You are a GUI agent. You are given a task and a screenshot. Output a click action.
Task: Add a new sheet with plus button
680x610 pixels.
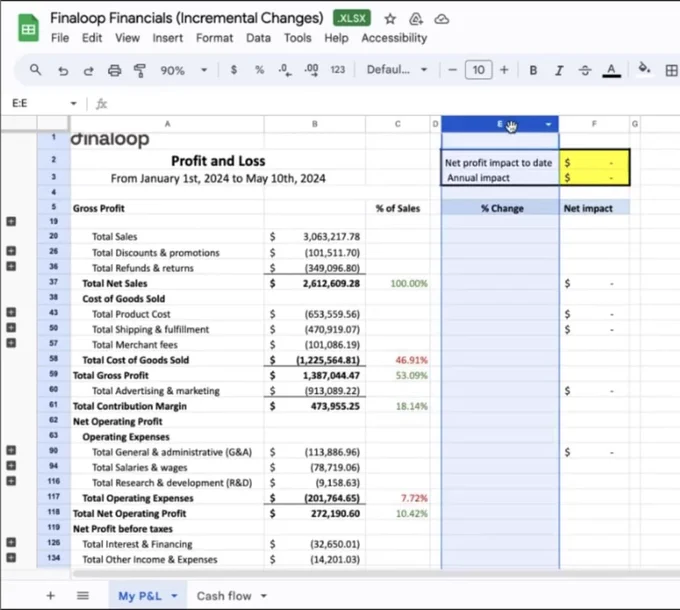tap(50, 596)
